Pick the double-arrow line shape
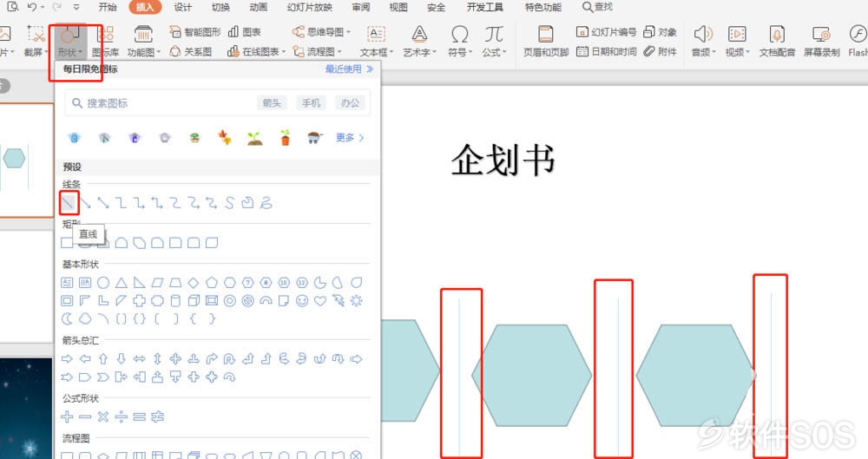This screenshot has width=868, height=459. pos(103,203)
